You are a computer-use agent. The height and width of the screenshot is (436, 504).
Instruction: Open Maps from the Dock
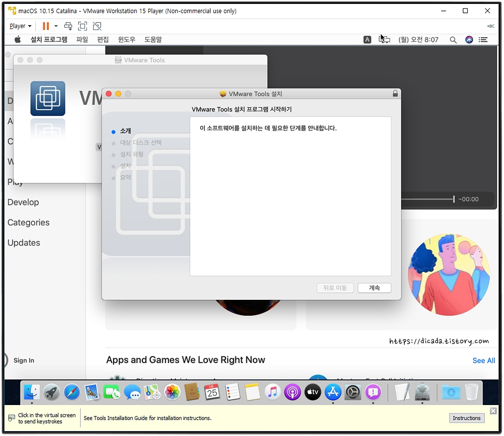point(152,392)
